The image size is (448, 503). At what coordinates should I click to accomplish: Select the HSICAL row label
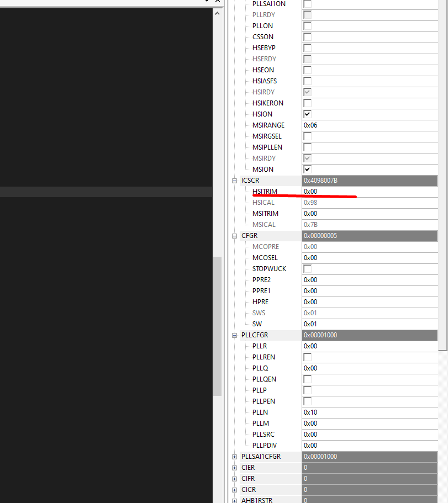[263, 203]
